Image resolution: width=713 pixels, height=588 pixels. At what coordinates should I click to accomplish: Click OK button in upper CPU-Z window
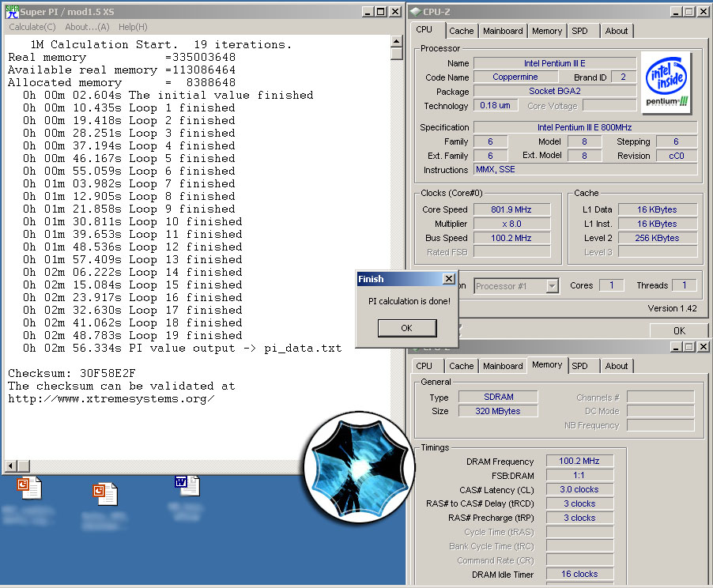[679, 330]
